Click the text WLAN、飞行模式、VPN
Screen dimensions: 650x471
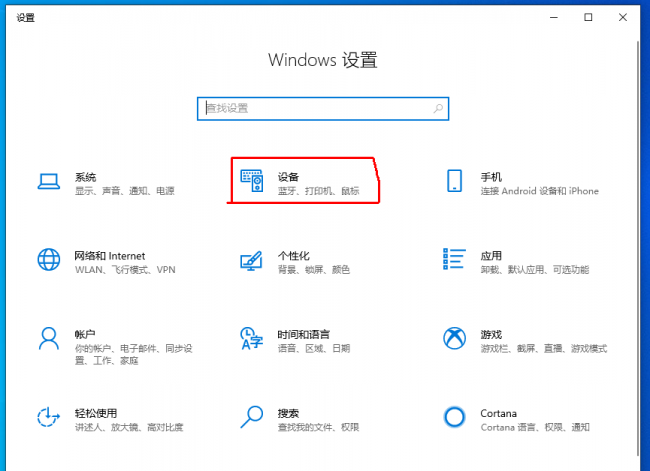pyautogui.click(x=125, y=269)
